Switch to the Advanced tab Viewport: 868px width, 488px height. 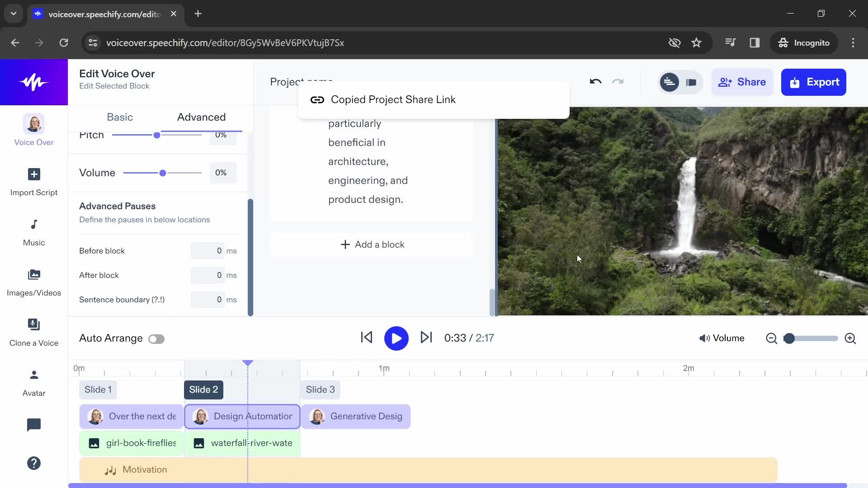click(201, 117)
